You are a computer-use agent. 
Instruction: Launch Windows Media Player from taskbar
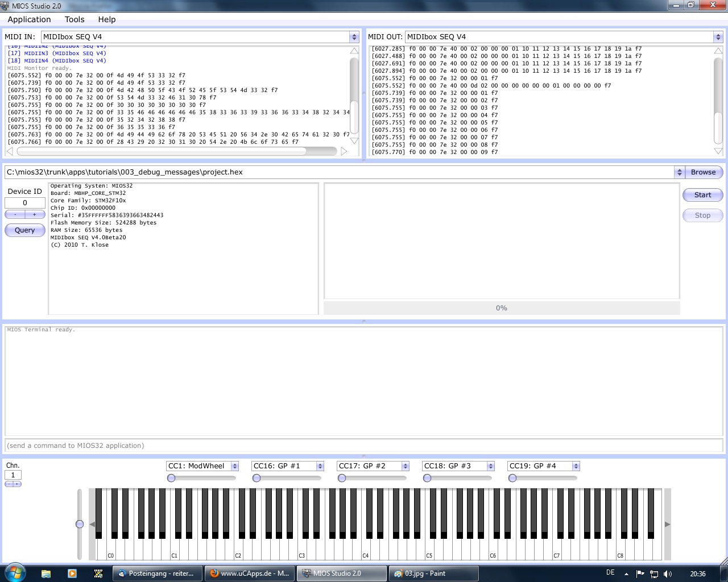(x=72, y=573)
